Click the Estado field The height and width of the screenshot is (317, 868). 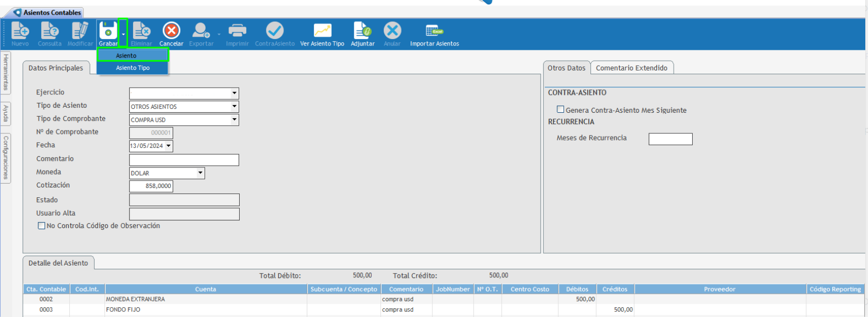184,200
